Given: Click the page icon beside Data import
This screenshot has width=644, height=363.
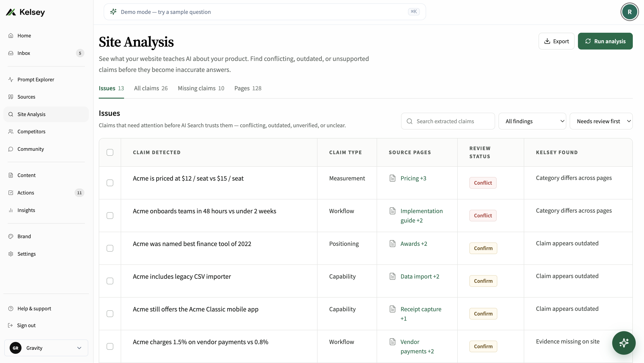Looking at the screenshot, I should pos(393,276).
